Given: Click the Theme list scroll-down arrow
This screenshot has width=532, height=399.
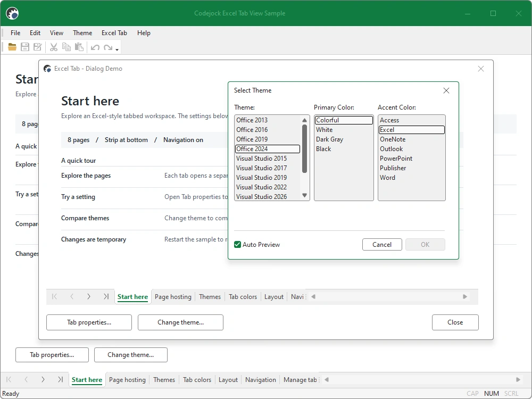Looking at the screenshot, I should tap(304, 195).
